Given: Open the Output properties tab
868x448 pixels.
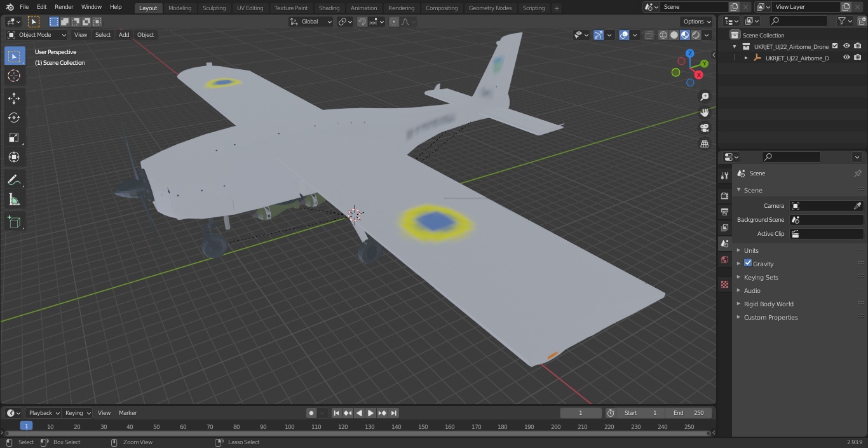Looking at the screenshot, I should [x=724, y=212].
